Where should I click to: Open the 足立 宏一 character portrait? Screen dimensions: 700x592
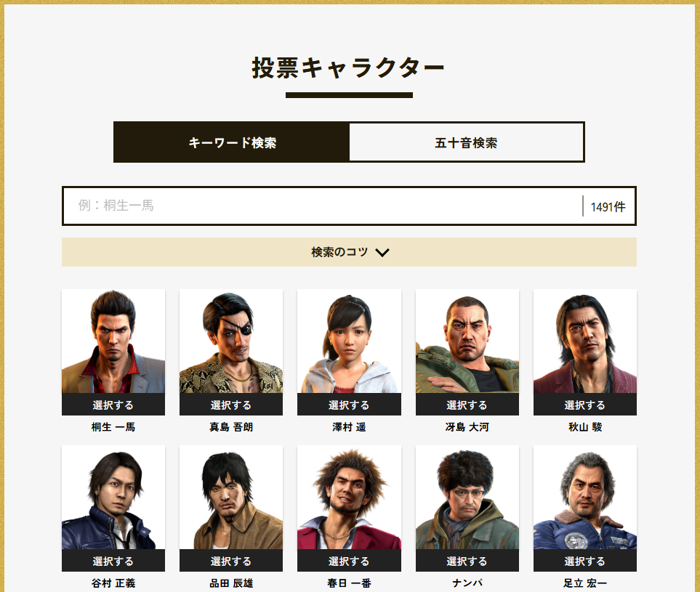(585, 498)
